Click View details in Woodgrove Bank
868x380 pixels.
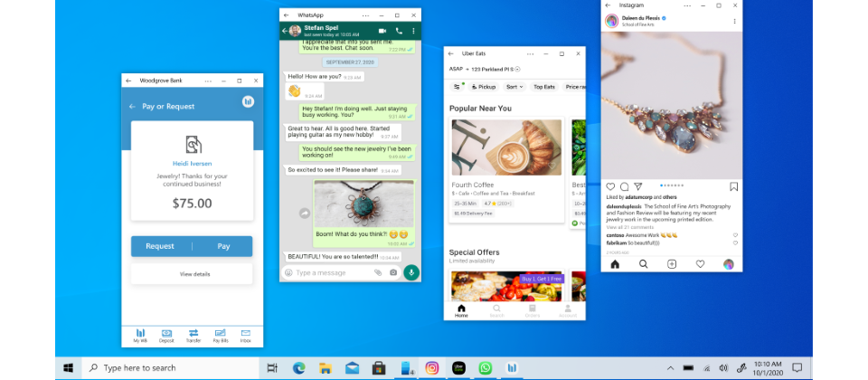[x=192, y=274]
